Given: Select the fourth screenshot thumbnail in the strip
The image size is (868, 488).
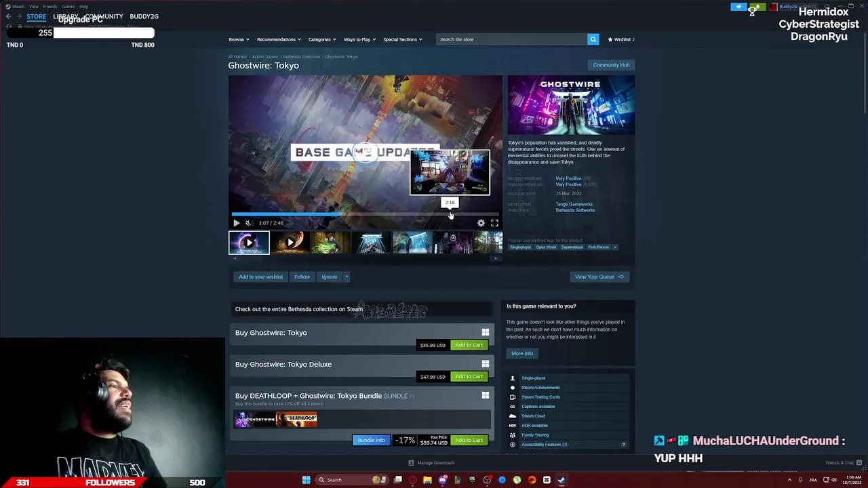Looking at the screenshot, I should (x=372, y=243).
